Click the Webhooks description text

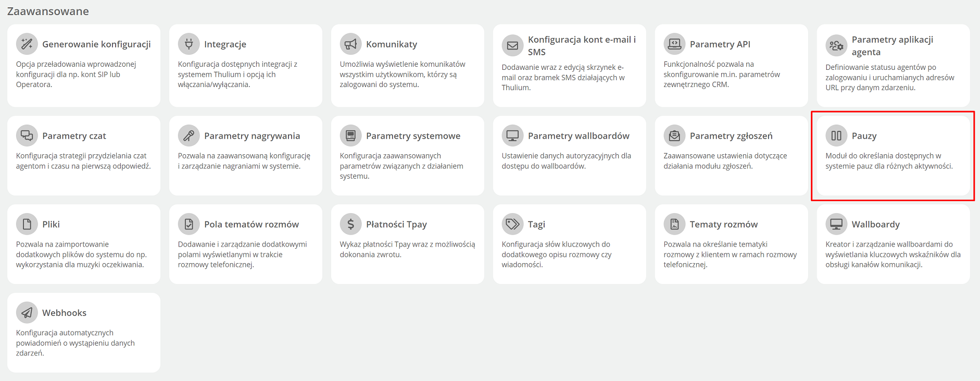(76, 343)
